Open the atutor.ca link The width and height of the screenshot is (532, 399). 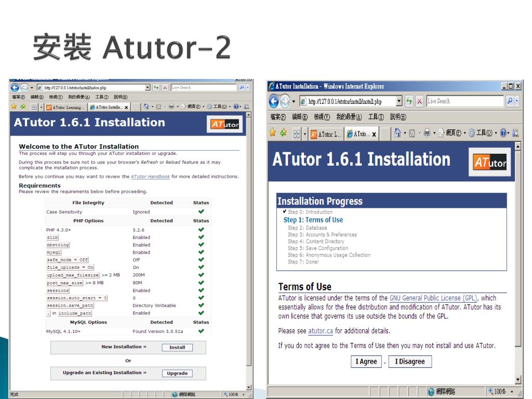tap(320, 331)
